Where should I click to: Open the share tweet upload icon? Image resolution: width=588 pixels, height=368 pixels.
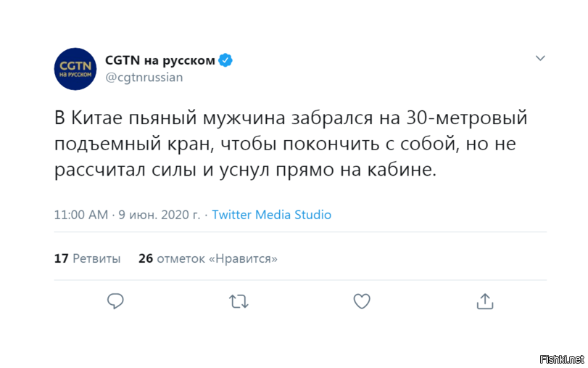pyautogui.click(x=485, y=301)
